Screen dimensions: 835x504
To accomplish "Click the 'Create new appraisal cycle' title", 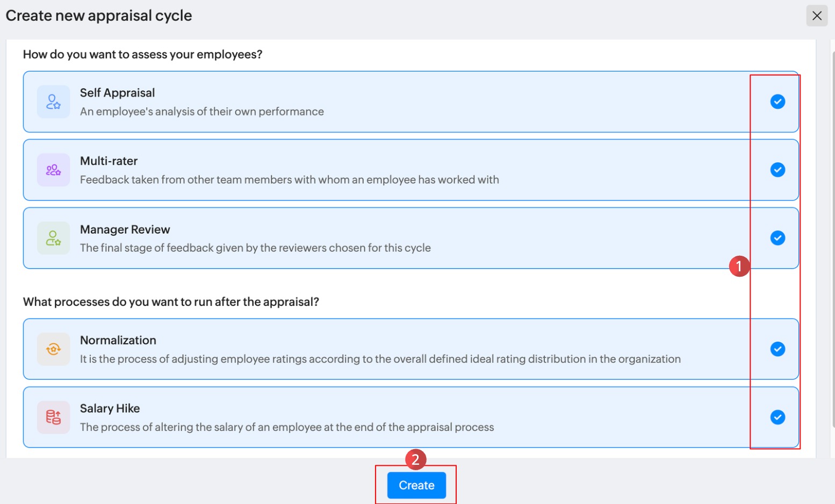I will pyautogui.click(x=99, y=16).
